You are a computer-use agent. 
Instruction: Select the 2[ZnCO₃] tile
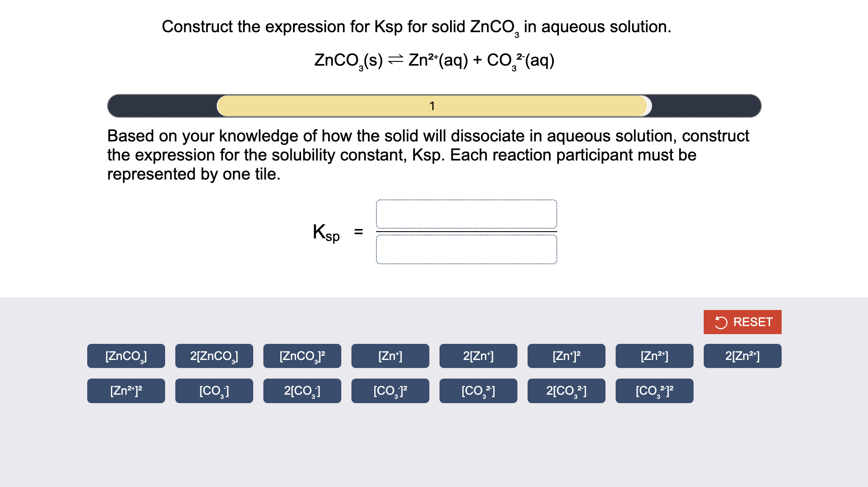pyautogui.click(x=213, y=356)
